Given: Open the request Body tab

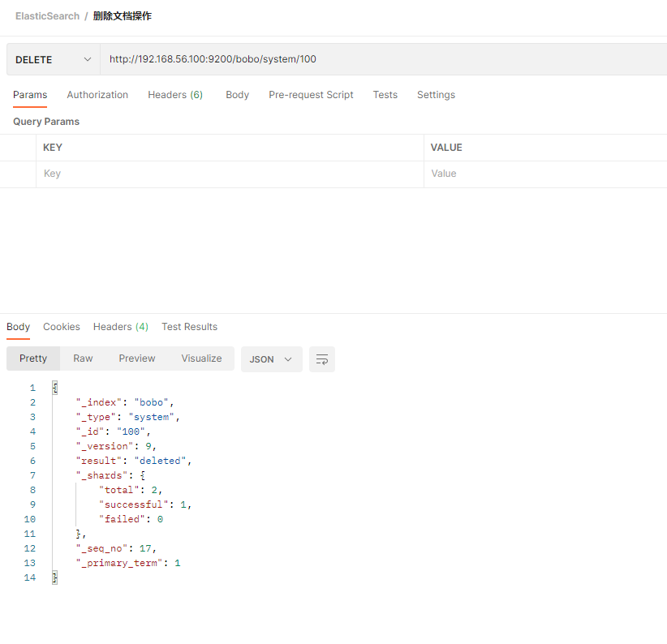Looking at the screenshot, I should point(238,95).
